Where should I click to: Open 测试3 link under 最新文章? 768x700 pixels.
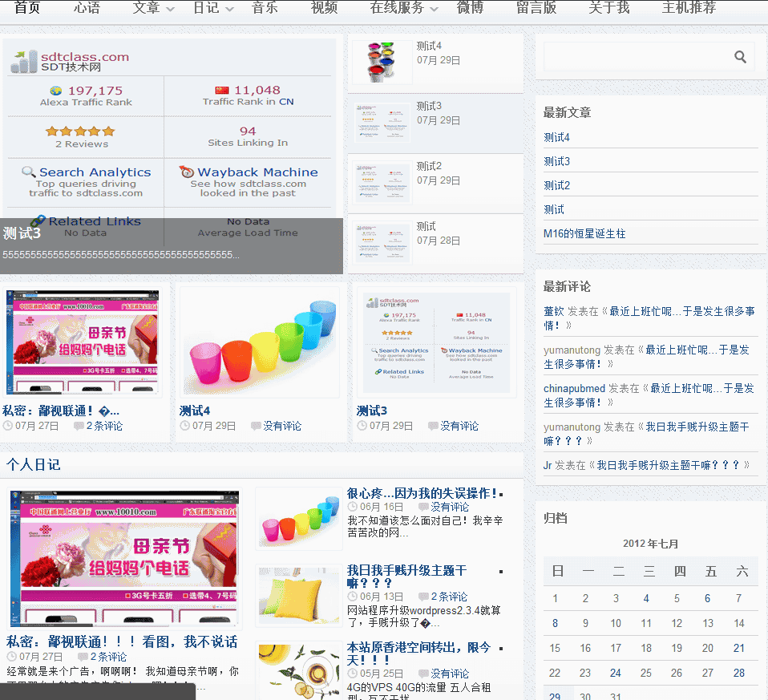556,162
